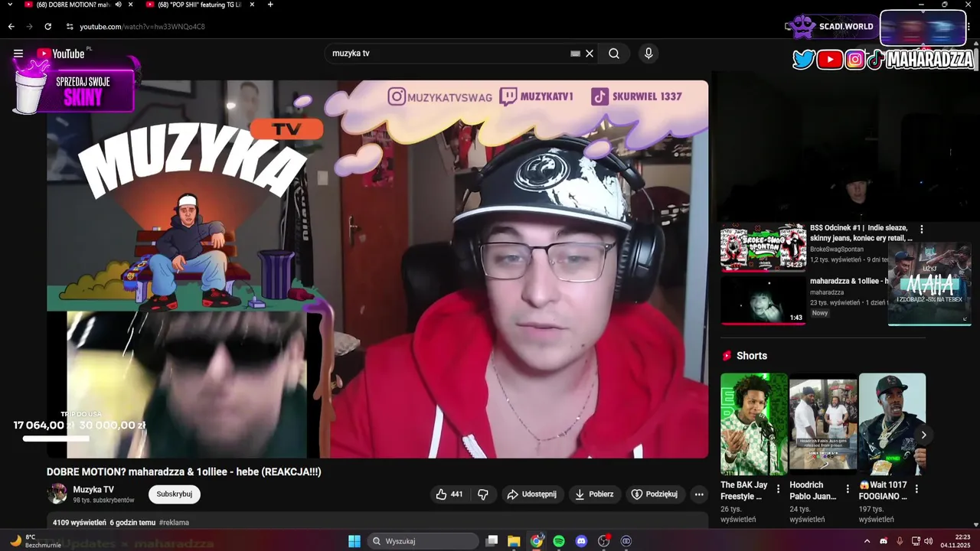Send a tip via Podziękuj
The width and height of the screenshot is (980, 551).
655,494
